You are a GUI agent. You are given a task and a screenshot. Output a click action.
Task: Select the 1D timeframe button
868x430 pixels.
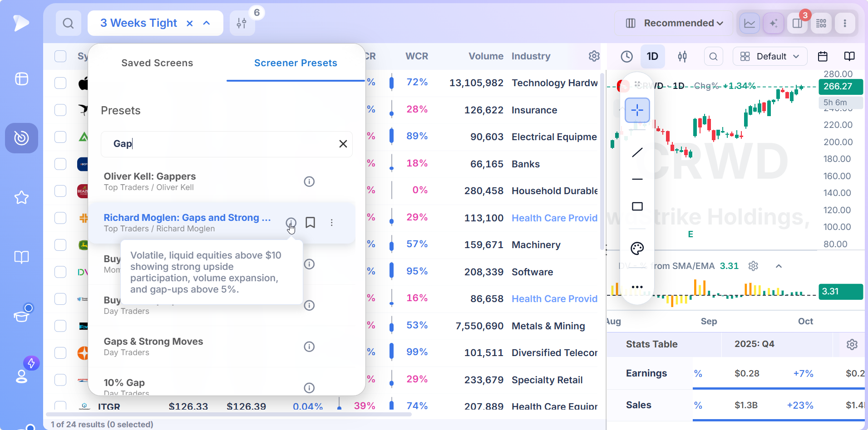652,56
